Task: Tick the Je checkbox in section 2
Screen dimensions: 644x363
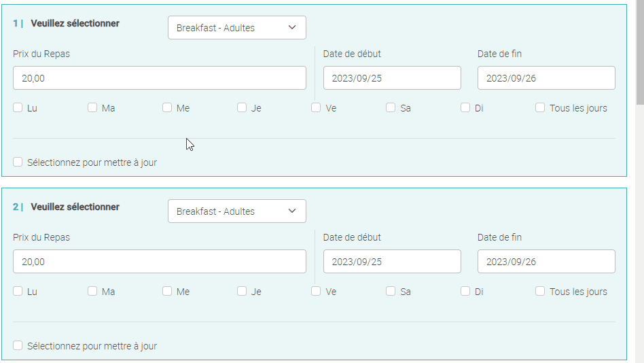Action: click(242, 291)
